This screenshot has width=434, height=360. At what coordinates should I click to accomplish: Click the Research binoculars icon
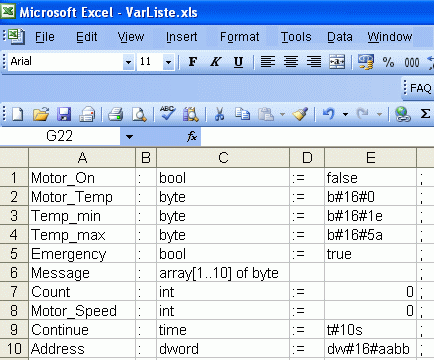tap(191, 115)
